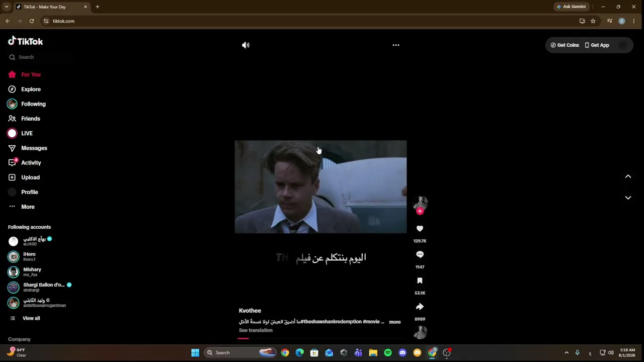Click See translation under the caption
The height and width of the screenshot is (362, 644).
[256, 330]
